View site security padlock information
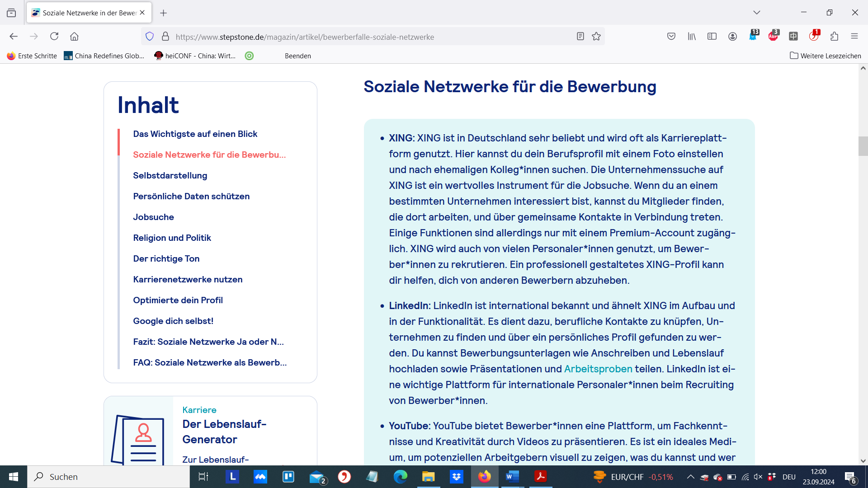868x488 pixels. click(x=165, y=37)
